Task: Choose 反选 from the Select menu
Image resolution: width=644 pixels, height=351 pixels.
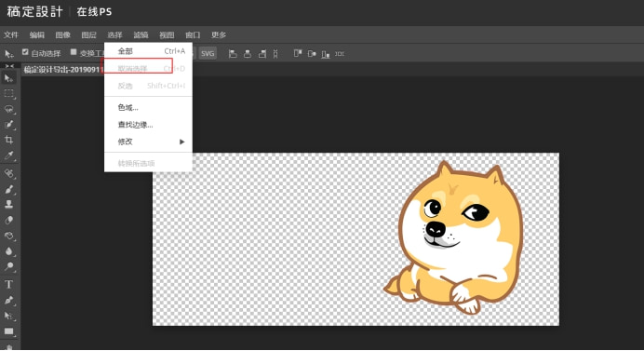Action: (148, 86)
